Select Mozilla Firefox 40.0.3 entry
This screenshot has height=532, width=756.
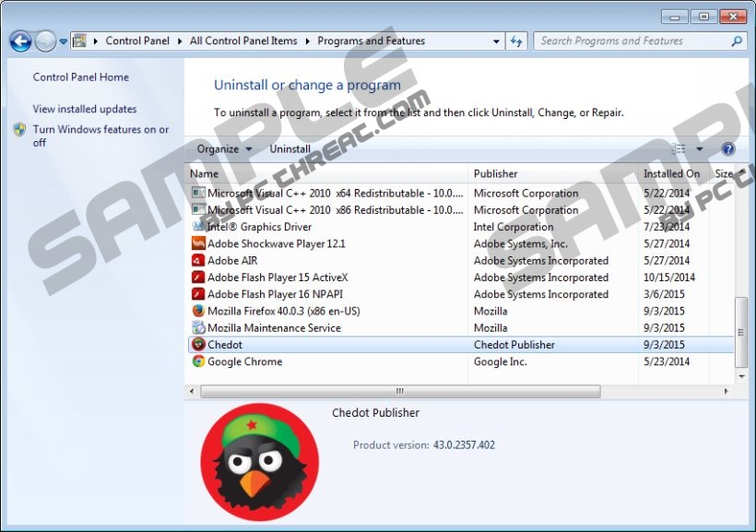coord(284,311)
